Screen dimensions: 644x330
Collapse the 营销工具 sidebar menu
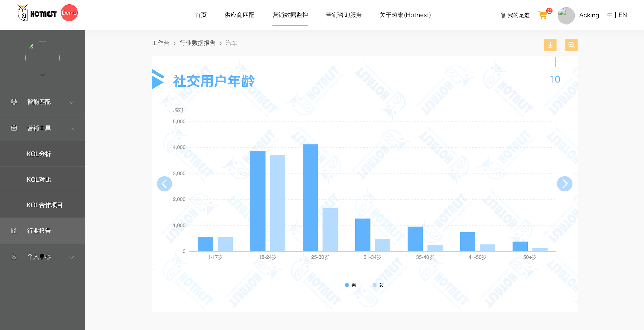pyautogui.click(x=42, y=128)
